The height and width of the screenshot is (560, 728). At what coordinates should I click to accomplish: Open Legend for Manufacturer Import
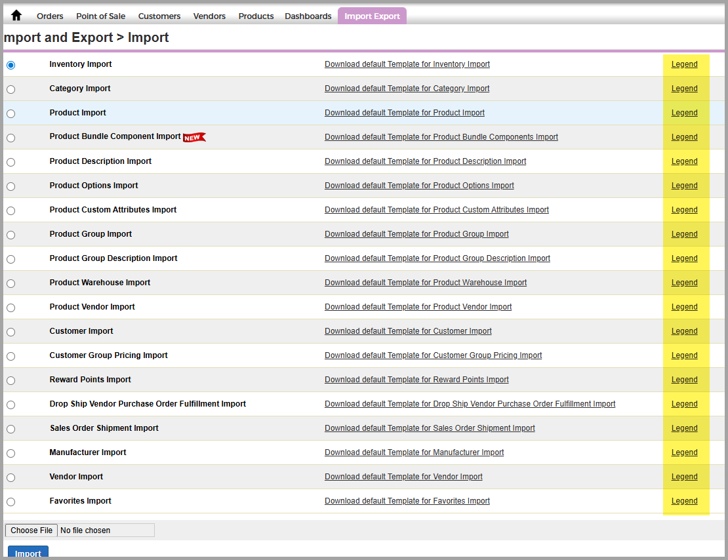point(684,452)
